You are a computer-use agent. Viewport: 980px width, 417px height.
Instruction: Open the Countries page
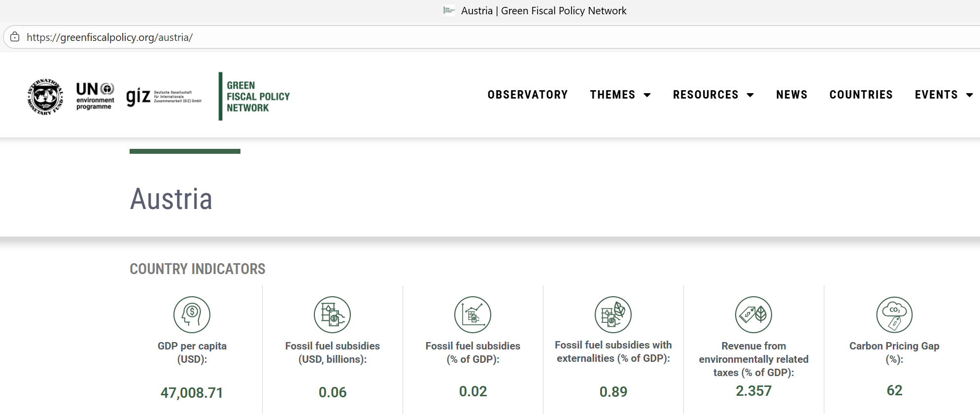pos(861,95)
